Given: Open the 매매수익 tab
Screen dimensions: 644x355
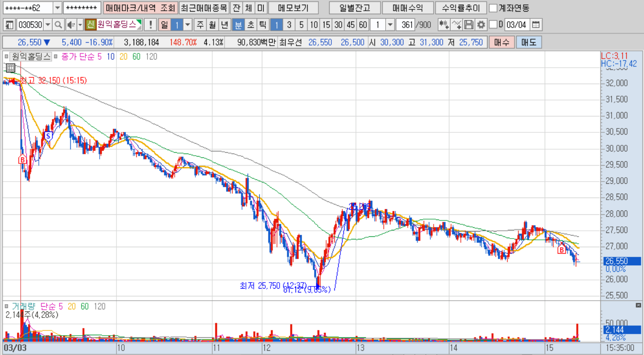Looking at the screenshot, I should (x=408, y=8).
